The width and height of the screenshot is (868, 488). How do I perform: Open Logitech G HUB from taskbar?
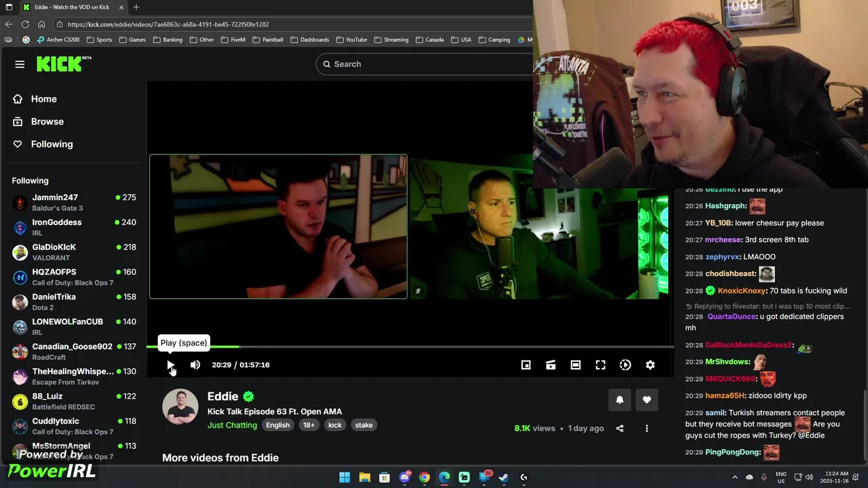524,477
